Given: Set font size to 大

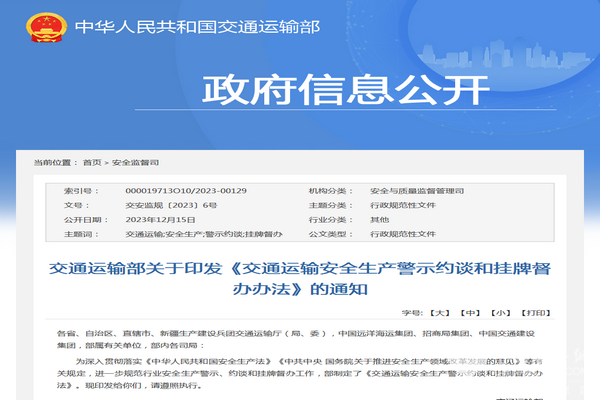Looking at the screenshot, I should (439, 312).
